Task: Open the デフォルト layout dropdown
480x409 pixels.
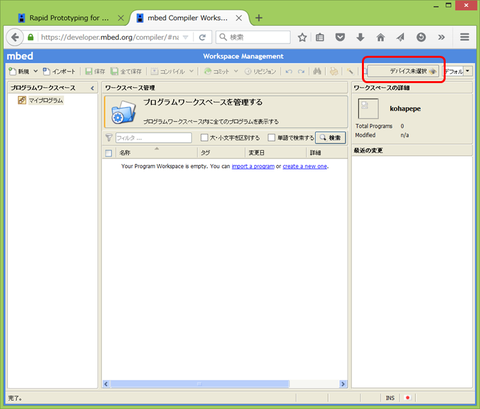Action: click(x=468, y=71)
